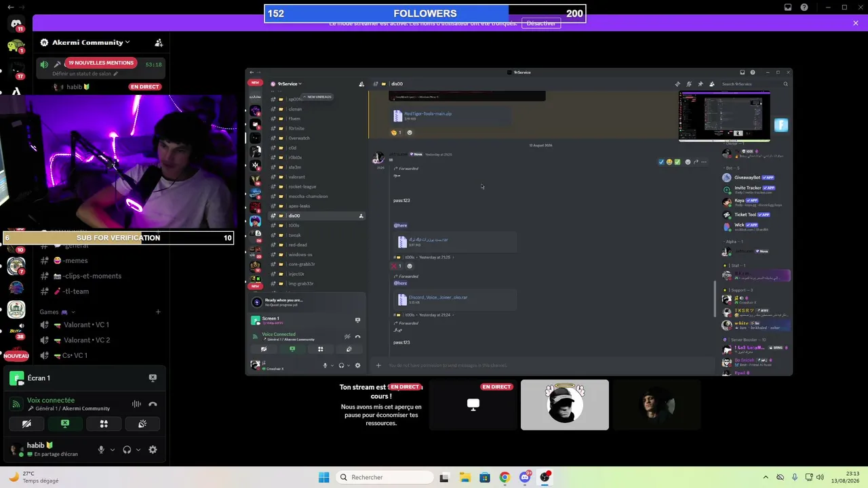The height and width of the screenshot is (488, 868).
Task: Click GiveawayBot in streamed member list
Action: (746, 178)
